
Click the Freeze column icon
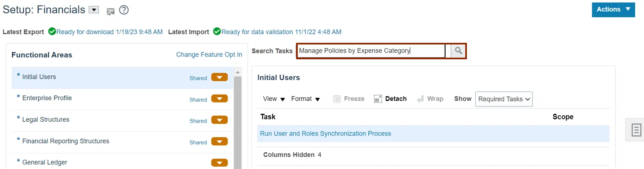tap(337, 99)
